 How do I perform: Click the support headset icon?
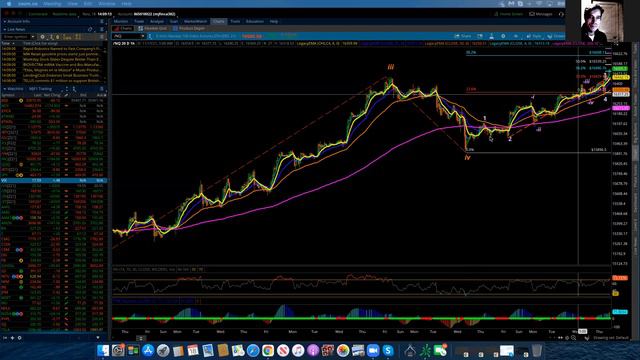(561, 14)
